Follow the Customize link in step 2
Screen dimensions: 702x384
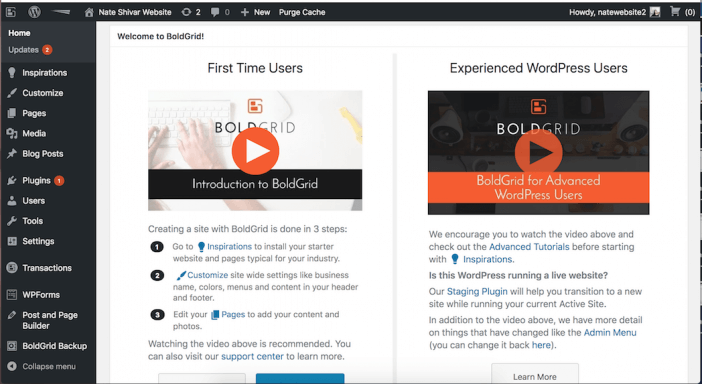(x=208, y=275)
